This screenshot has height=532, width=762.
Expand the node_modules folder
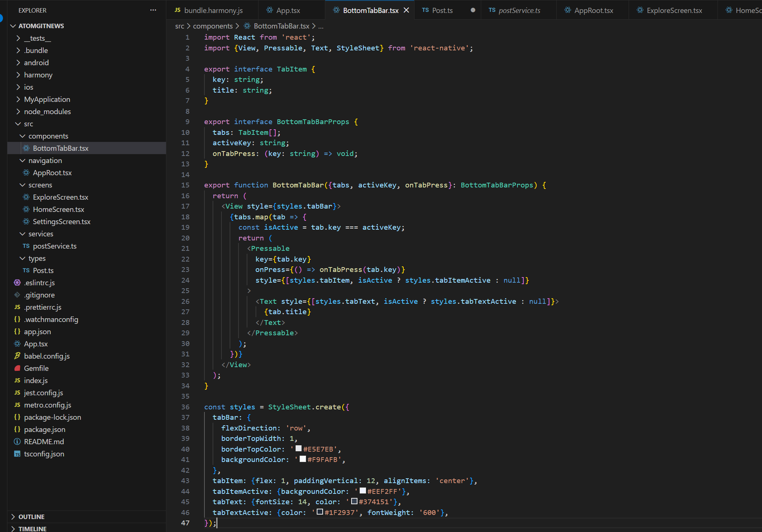point(18,112)
